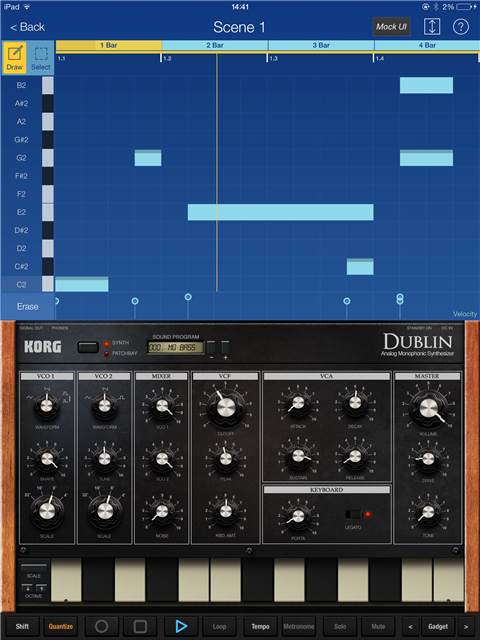Adjust the VCO 2 Waveform knob

tap(104, 405)
